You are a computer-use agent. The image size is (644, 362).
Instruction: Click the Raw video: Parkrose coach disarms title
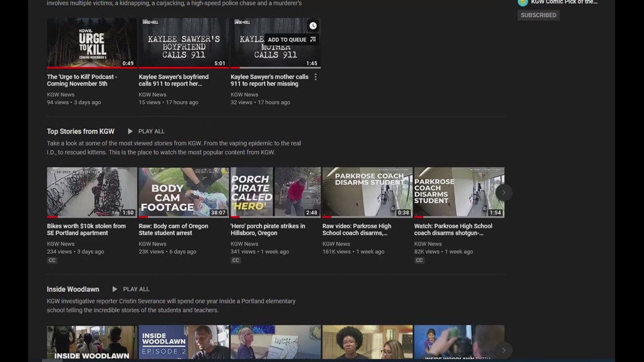(x=357, y=229)
